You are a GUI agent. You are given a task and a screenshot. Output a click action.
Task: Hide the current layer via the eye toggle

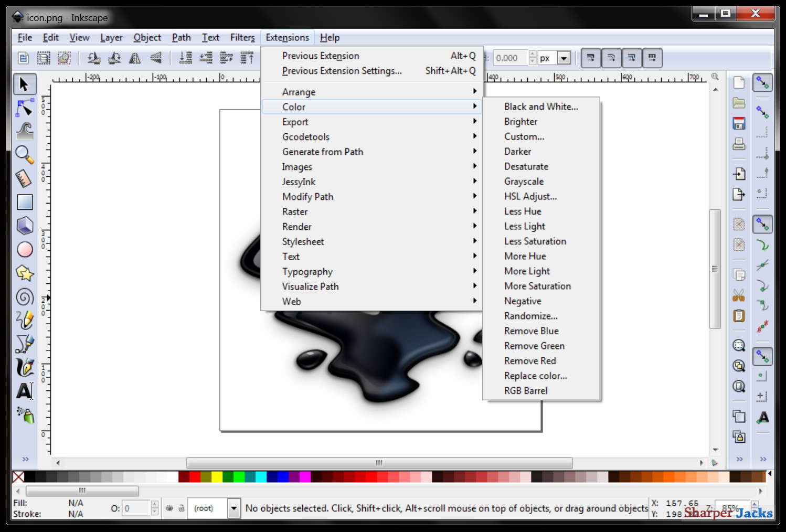pos(169,508)
